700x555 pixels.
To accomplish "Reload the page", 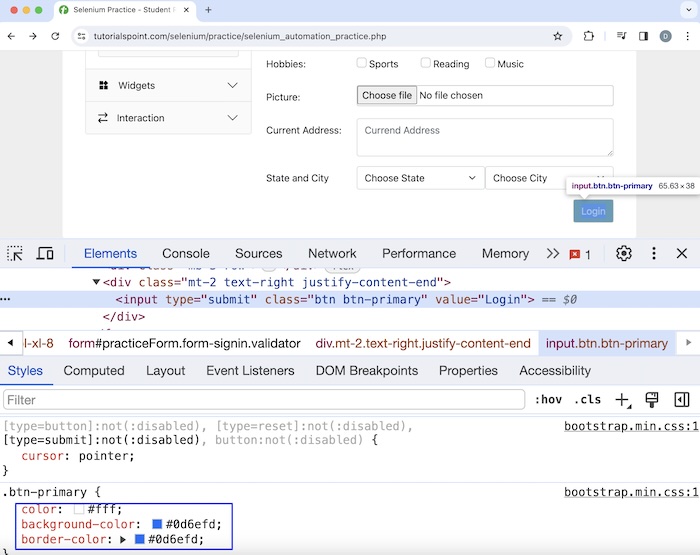I will [x=57, y=36].
